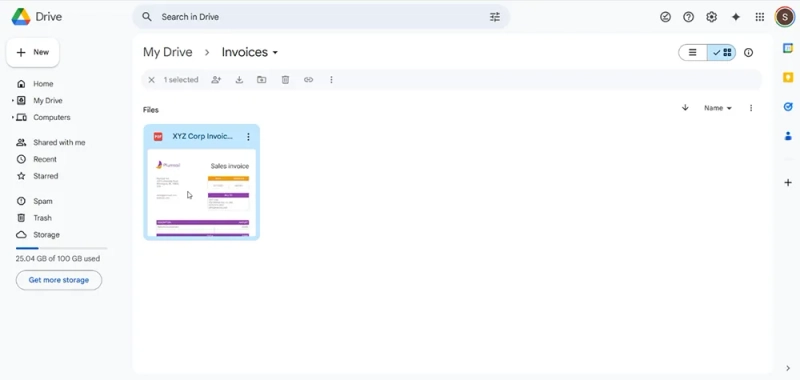Viewport: 800px width, 380px height.
Task: Switch to list layout view
Action: tap(693, 53)
